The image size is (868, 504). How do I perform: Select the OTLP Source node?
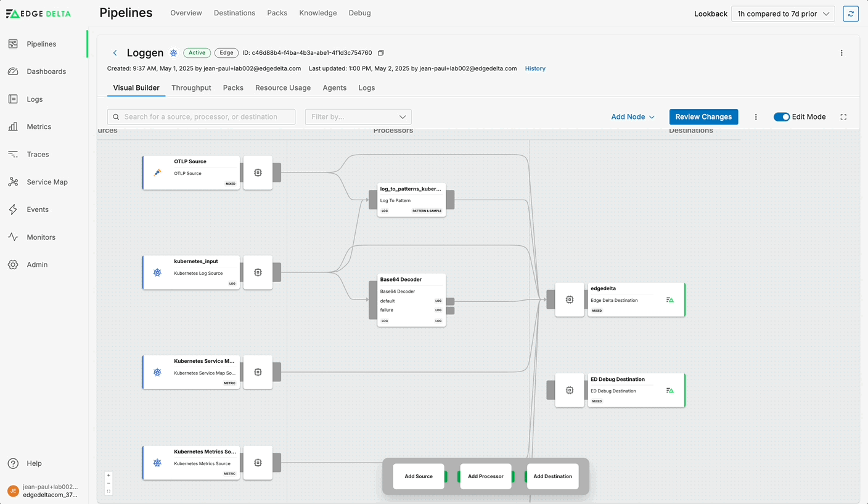tap(191, 173)
